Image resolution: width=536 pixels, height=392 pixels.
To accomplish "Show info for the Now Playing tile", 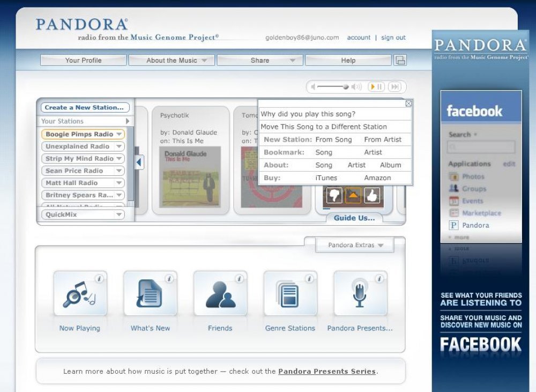I will [99, 279].
